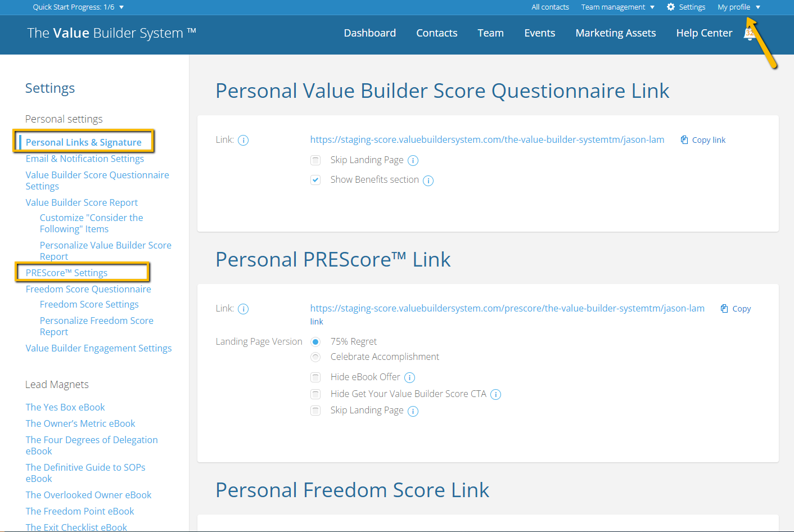
Task: Open the Help Center
Action: (x=705, y=33)
